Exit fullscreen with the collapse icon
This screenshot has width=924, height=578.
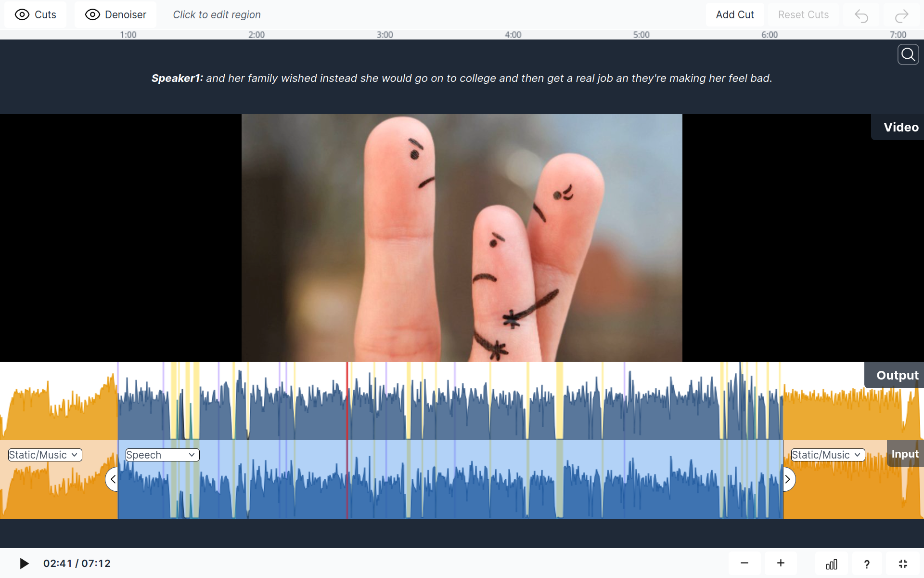click(x=903, y=564)
